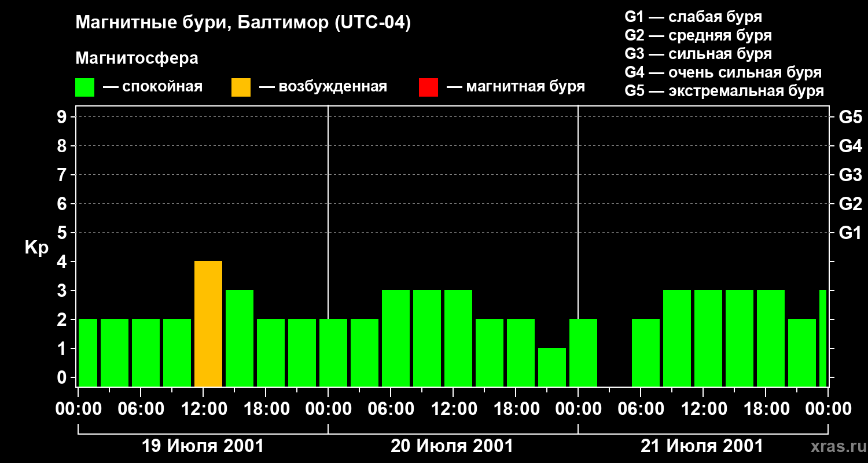The height and width of the screenshot is (463, 868).
Task: Click the 'Магнитосфера' heading
Action: pyautogui.click(x=137, y=58)
